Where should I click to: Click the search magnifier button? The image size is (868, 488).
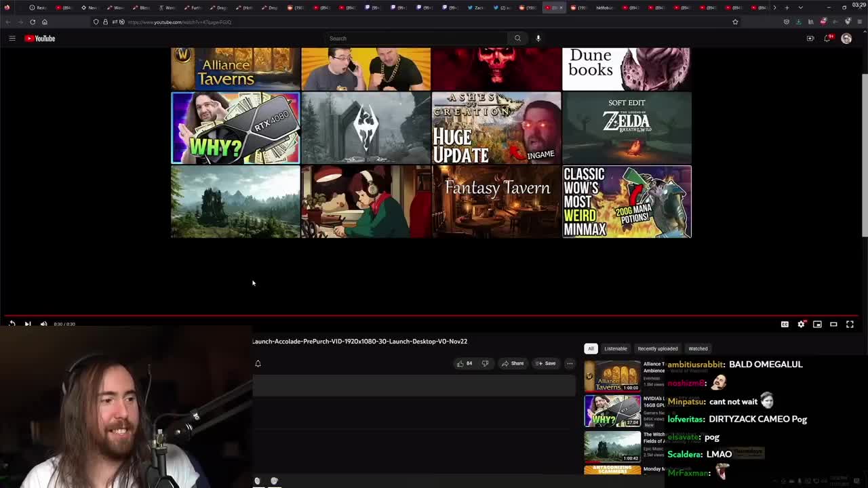pos(517,39)
